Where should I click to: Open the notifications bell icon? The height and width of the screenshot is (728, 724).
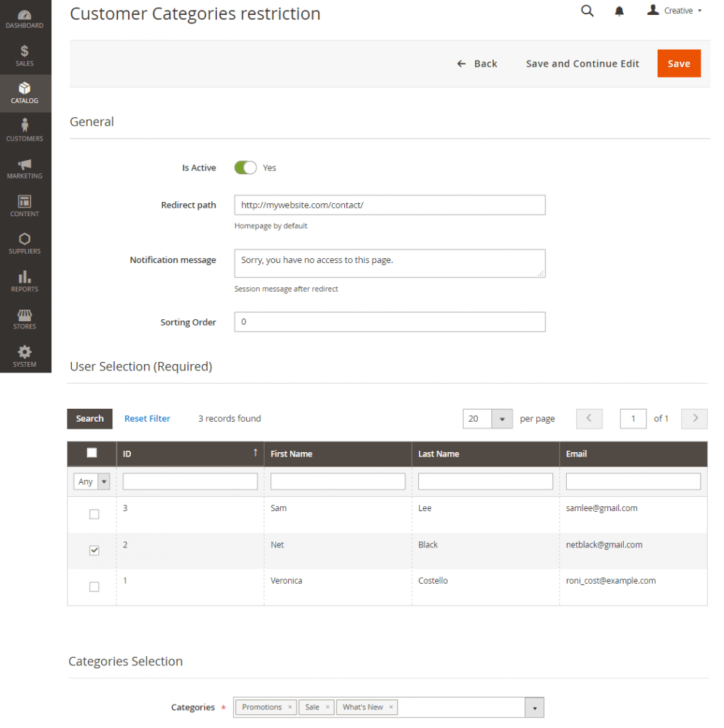[x=619, y=11]
